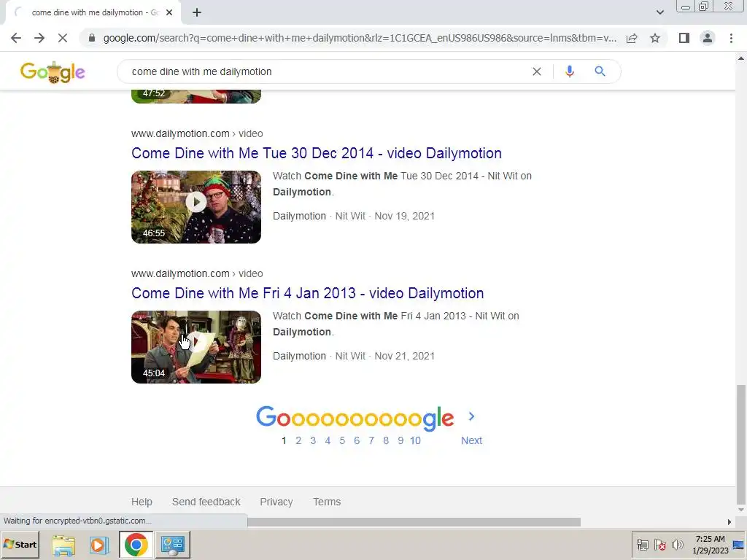Screen dimensions: 747x560
Task: Open the control panel taskbar app
Action: tap(172, 545)
